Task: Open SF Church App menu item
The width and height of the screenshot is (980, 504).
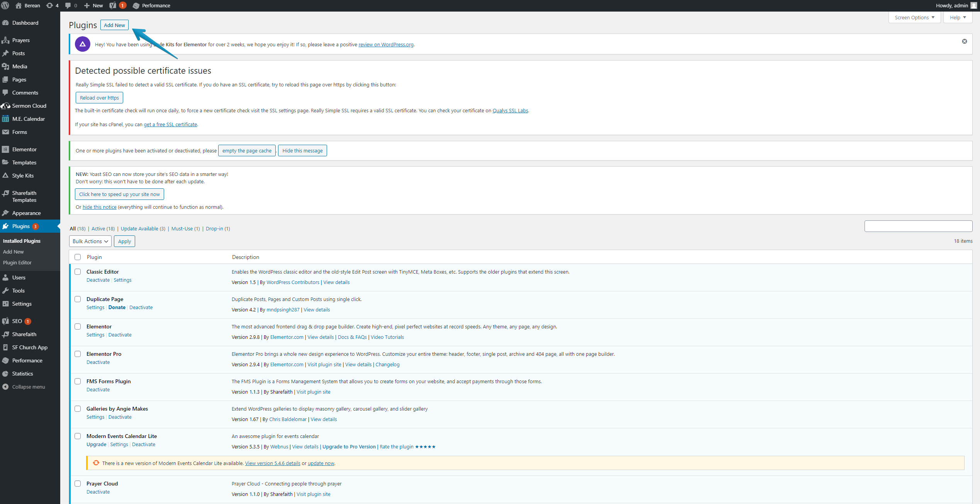Action: pyautogui.click(x=30, y=347)
